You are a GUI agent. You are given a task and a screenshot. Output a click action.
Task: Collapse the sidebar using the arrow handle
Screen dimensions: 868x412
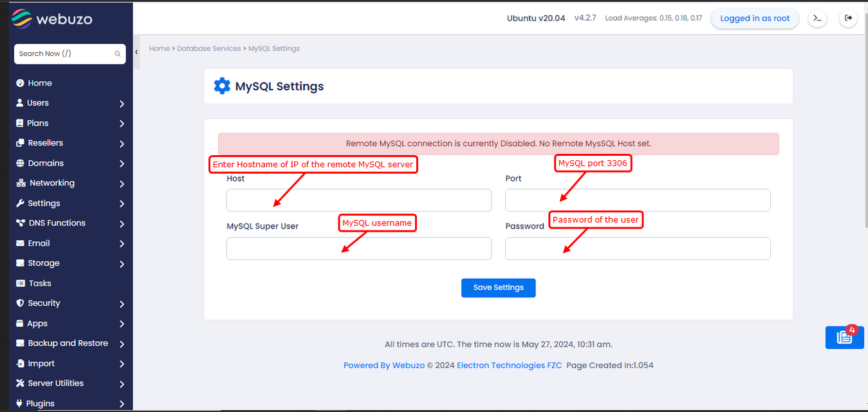click(x=136, y=53)
